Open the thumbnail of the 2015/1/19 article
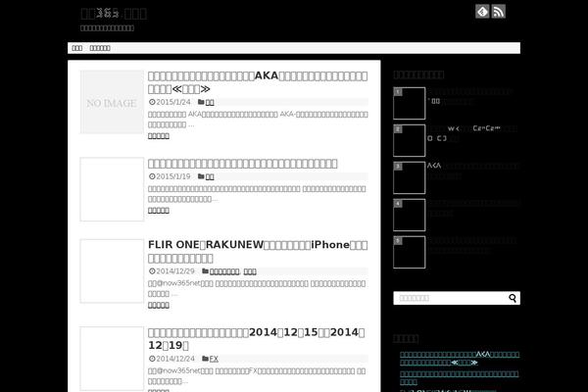Image resolution: width=588 pixels, height=392 pixels. [x=112, y=189]
